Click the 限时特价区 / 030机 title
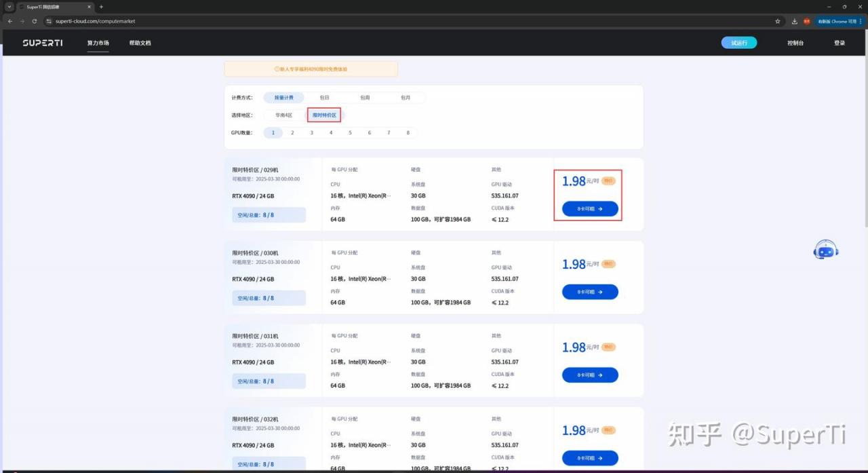The width and height of the screenshot is (868, 473). click(256, 253)
